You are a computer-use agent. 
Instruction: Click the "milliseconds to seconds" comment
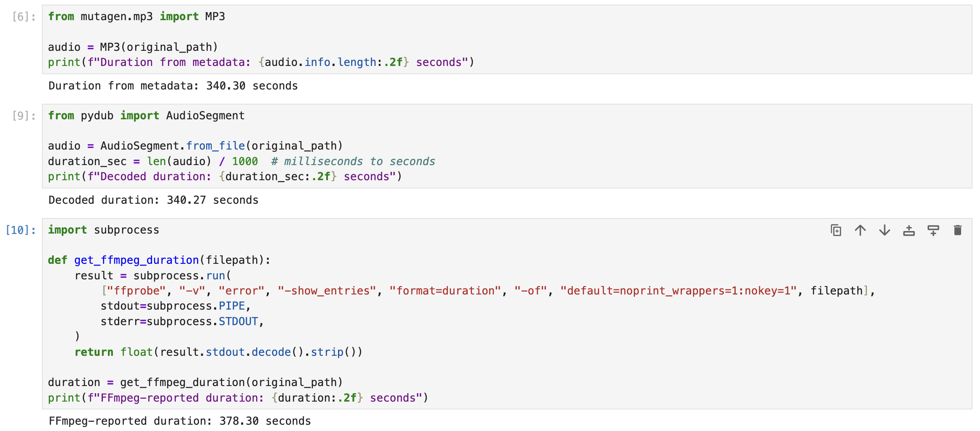[x=353, y=162]
